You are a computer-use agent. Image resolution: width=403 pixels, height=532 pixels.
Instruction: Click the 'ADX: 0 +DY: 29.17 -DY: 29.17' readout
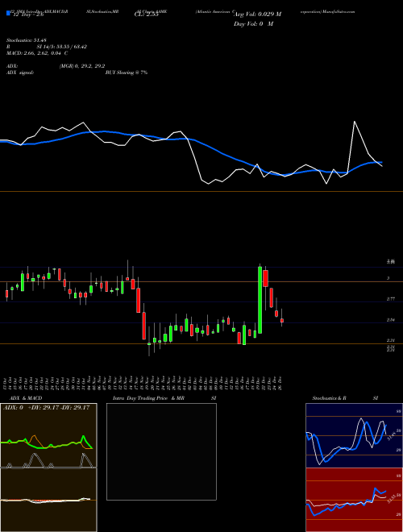tap(46, 407)
